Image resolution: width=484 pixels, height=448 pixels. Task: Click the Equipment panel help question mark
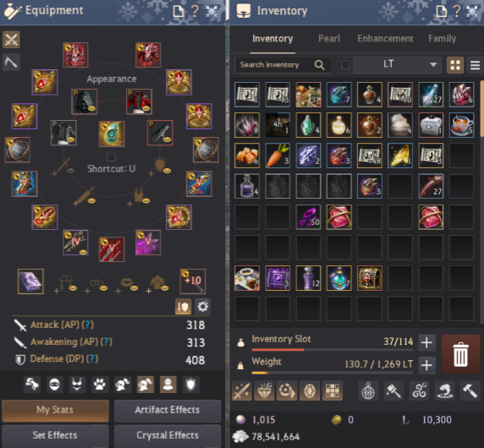pyautogui.click(x=195, y=11)
